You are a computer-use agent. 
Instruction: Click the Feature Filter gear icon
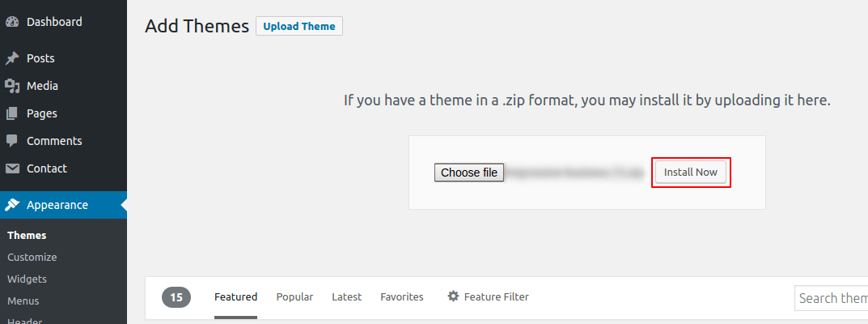[453, 296]
